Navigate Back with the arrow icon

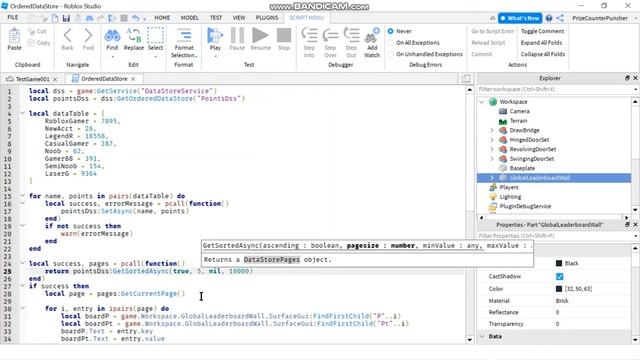tap(67, 36)
